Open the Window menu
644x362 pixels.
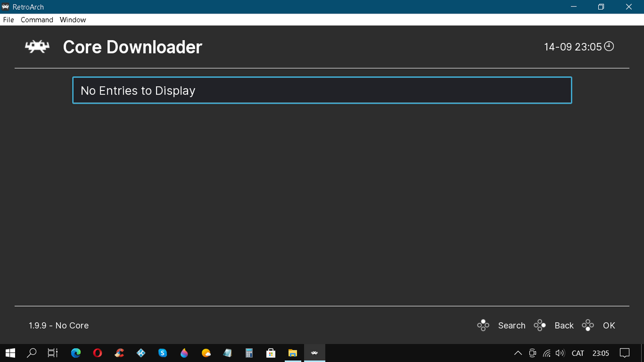click(x=73, y=20)
